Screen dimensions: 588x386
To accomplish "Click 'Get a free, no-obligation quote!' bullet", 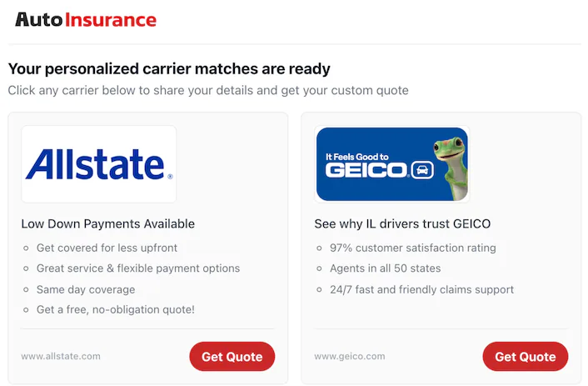I will 115,310.
